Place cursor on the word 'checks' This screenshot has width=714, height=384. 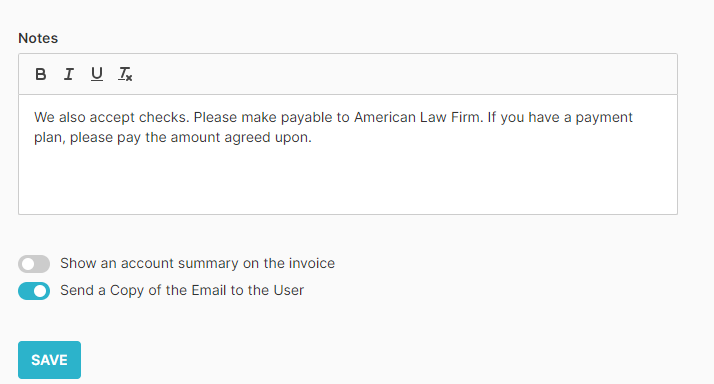click(x=164, y=118)
